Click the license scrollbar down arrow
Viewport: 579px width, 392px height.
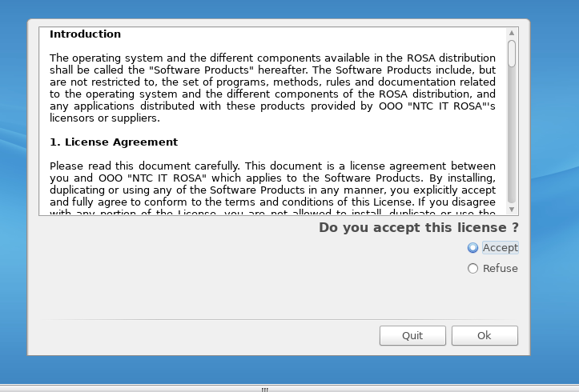point(512,209)
